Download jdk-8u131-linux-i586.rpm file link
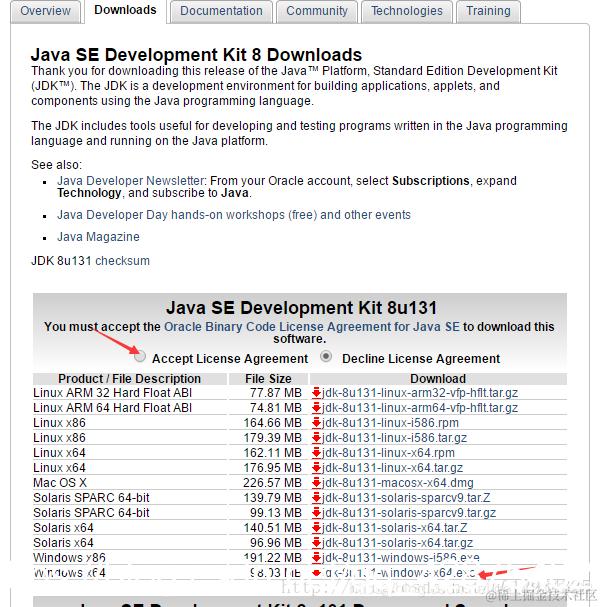Image resolution: width=602 pixels, height=607 pixels. point(390,423)
